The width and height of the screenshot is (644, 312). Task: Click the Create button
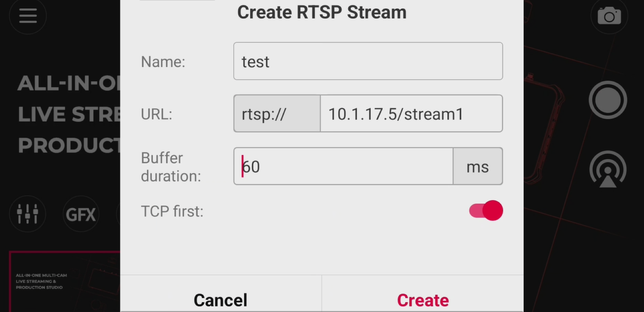tap(423, 300)
